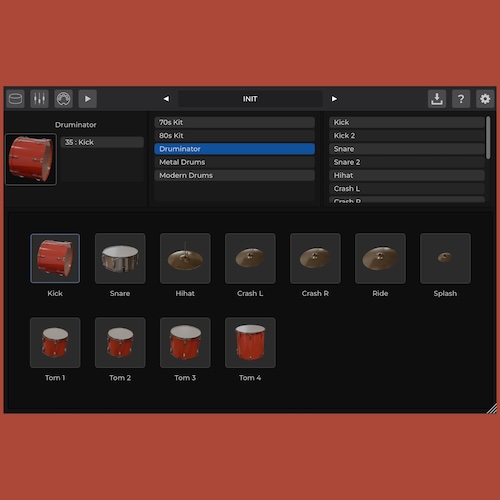500x500 pixels.
Task: Select Modern Drums from kit list
Action: [x=234, y=175]
